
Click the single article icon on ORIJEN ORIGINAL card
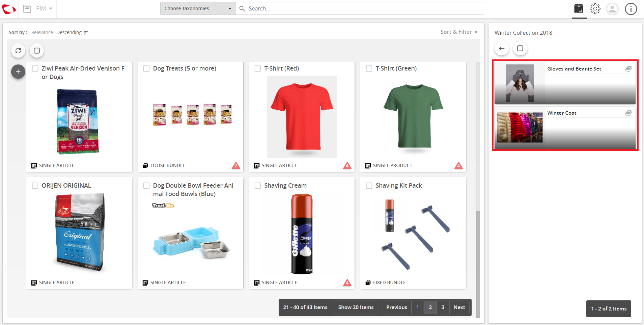[x=34, y=283]
